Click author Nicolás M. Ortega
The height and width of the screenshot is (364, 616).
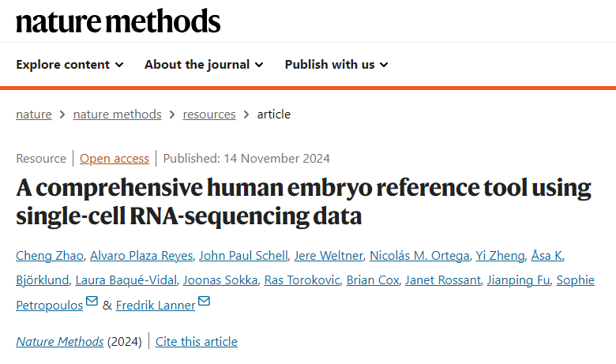tap(419, 256)
